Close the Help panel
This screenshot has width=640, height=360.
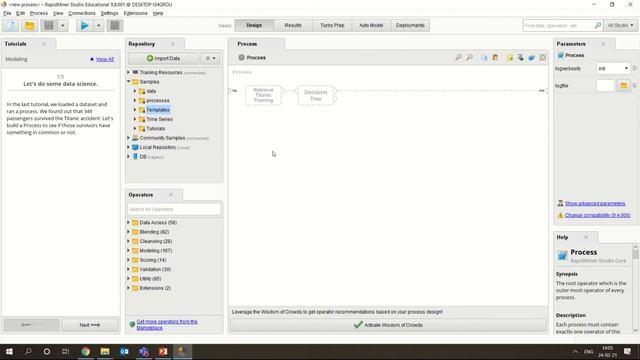point(586,237)
